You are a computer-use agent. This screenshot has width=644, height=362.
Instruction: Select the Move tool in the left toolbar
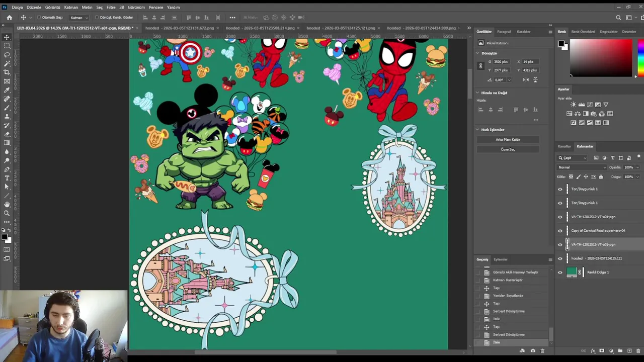(7, 37)
